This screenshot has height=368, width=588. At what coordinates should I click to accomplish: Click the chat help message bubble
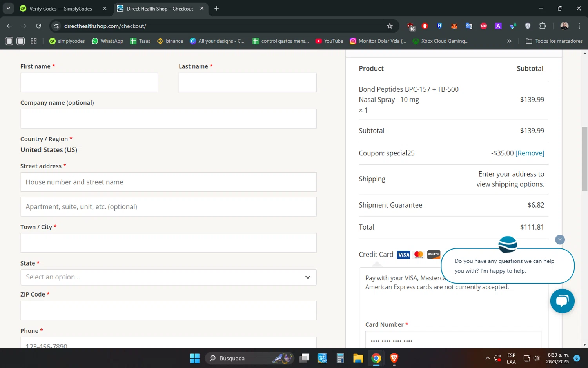pos(508,266)
